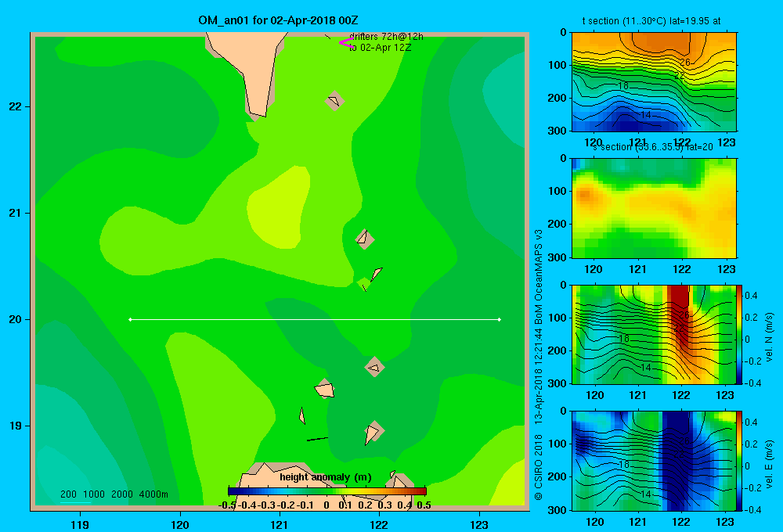Viewport: 783px width, 532px height.
Task: Click the left endpoint of the white section line
Action: [x=130, y=319]
